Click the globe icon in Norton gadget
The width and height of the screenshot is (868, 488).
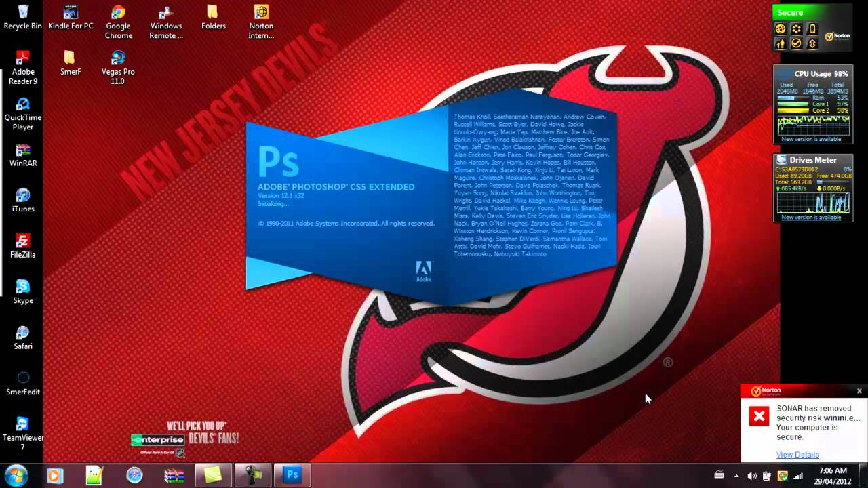(780, 29)
